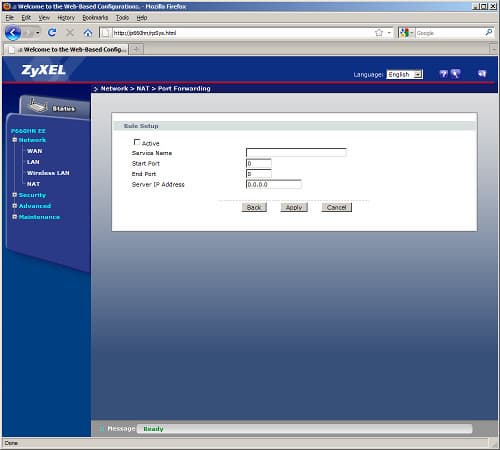Viewport: 500px width, 450px height.
Task: Click the ZyXEL logo
Action: click(x=44, y=70)
